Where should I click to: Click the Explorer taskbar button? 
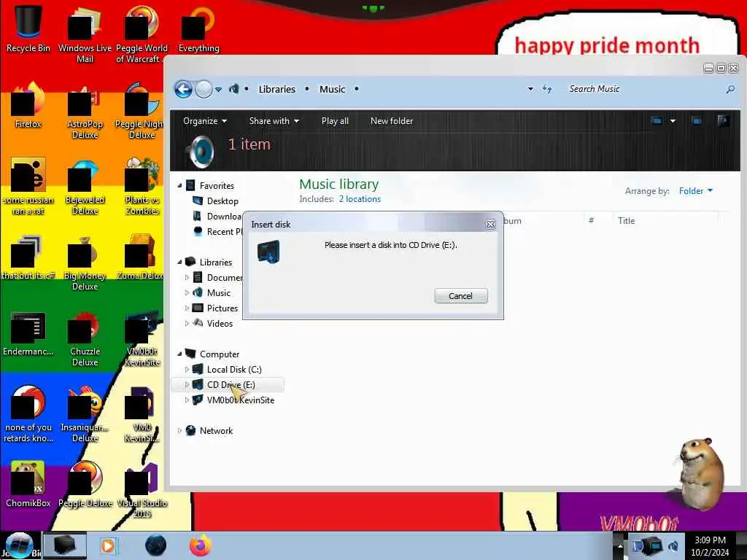64,545
